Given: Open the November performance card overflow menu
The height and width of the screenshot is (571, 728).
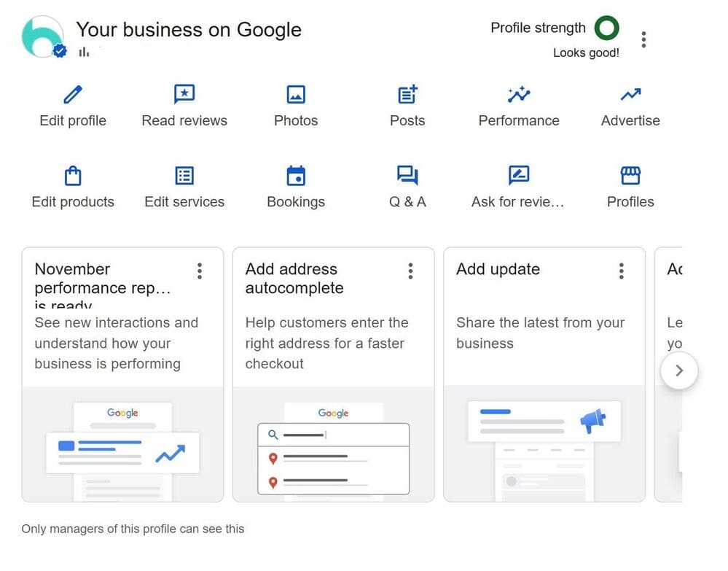Looking at the screenshot, I should point(200,271).
